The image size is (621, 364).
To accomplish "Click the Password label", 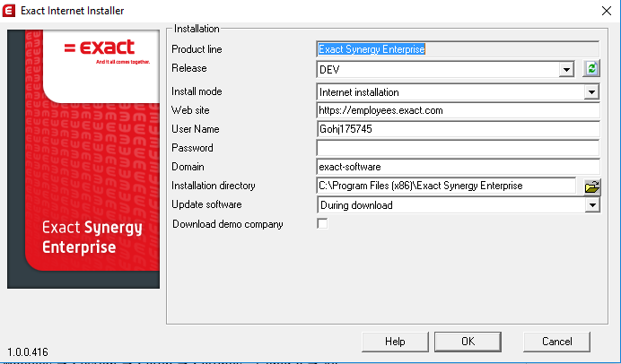I will click(x=192, y=148).
